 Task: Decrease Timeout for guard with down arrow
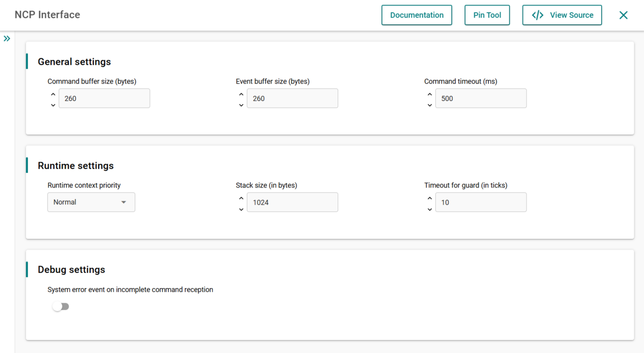[x=430, y=209]
